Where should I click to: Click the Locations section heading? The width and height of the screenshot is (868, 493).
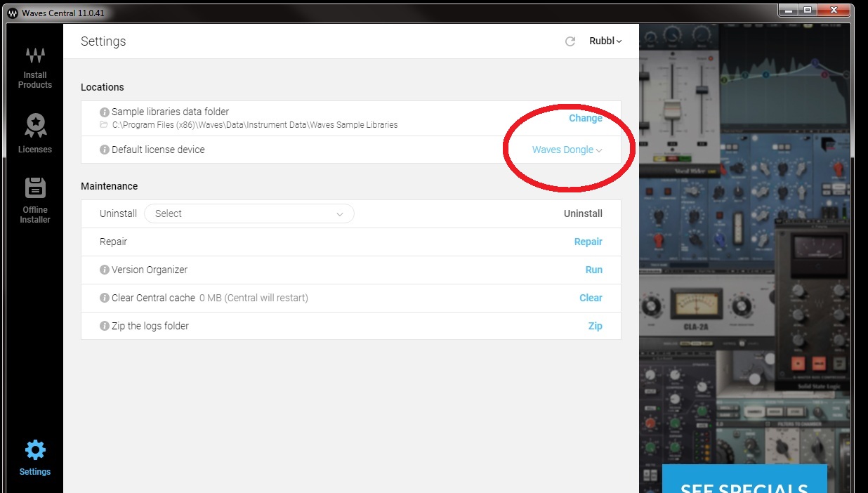[x=103, y=87]
